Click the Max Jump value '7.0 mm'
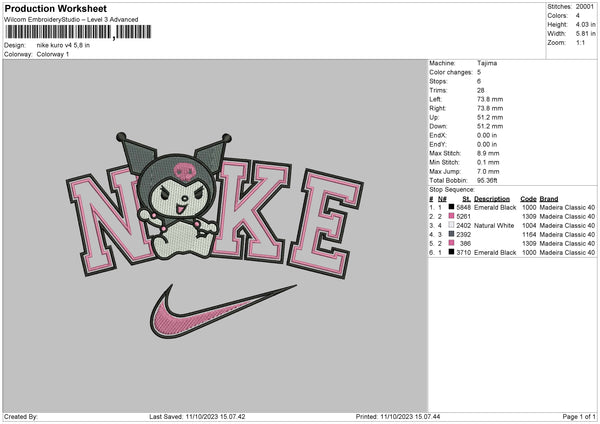The width and height of the screenshot is (600, 424). [x=488, y=171]
